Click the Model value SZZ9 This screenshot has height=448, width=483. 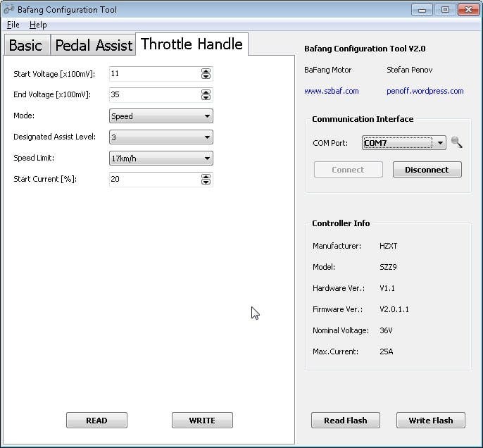click(388, 267)
